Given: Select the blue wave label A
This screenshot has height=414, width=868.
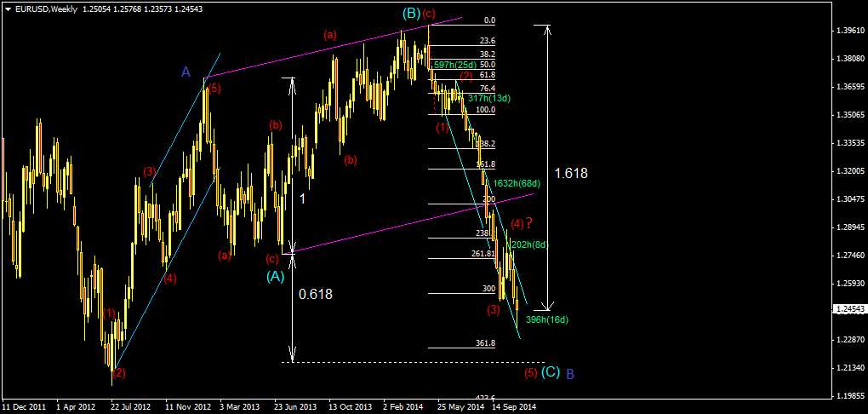Looking at the screenshot, I should coord(186,72).
